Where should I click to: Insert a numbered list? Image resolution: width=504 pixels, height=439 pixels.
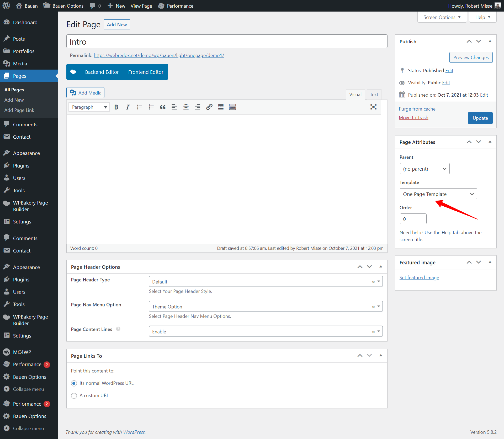coord(151,107)
